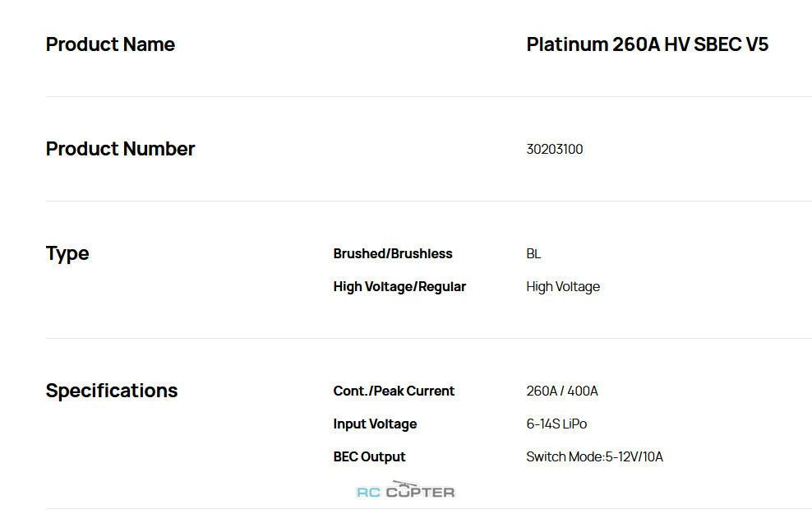This screenshot has height=514, width=812.
Task: Click the 260A / 400A current value
Action: tap(562, 391)
